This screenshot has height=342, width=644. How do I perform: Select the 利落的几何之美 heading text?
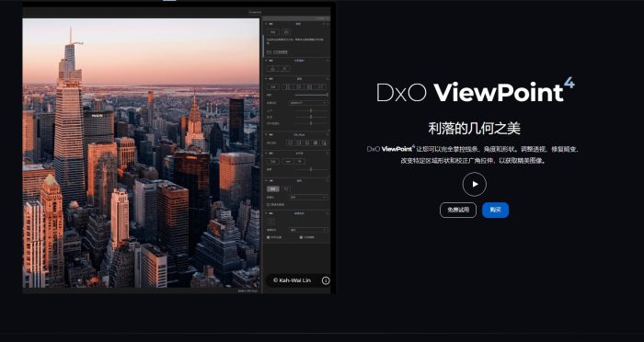point(475,129)
